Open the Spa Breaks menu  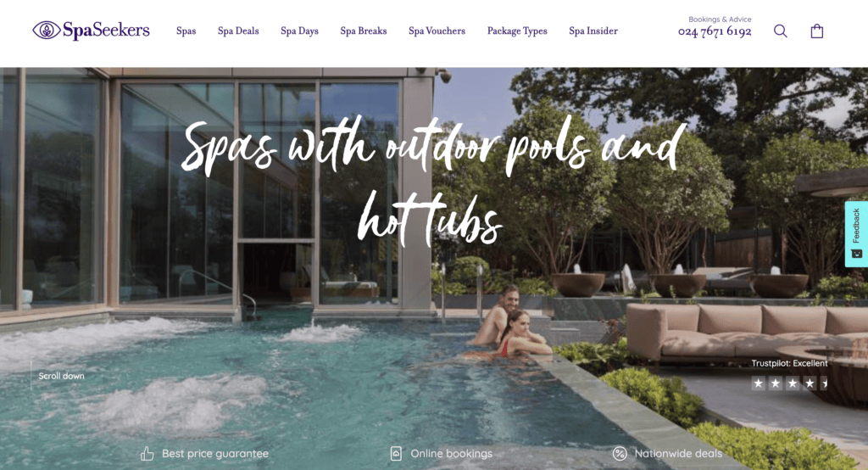pyautogui.click(x=364, y=31)
